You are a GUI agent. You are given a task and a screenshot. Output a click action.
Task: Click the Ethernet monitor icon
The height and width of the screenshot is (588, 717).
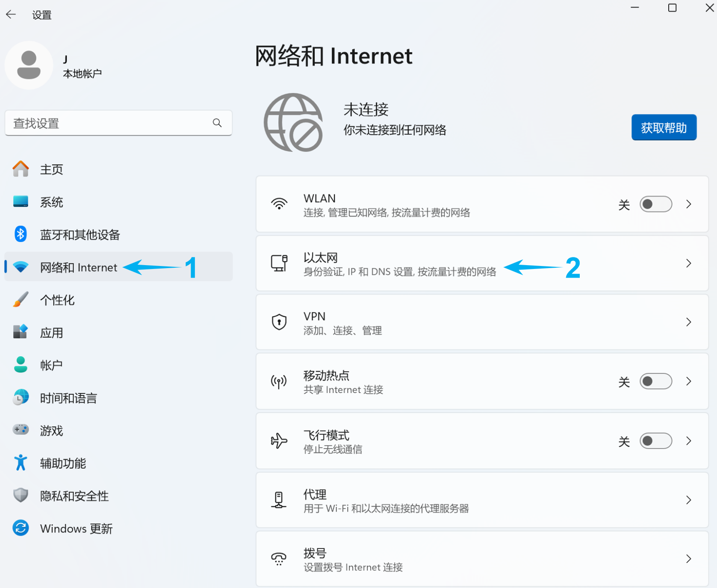(279, 263)
